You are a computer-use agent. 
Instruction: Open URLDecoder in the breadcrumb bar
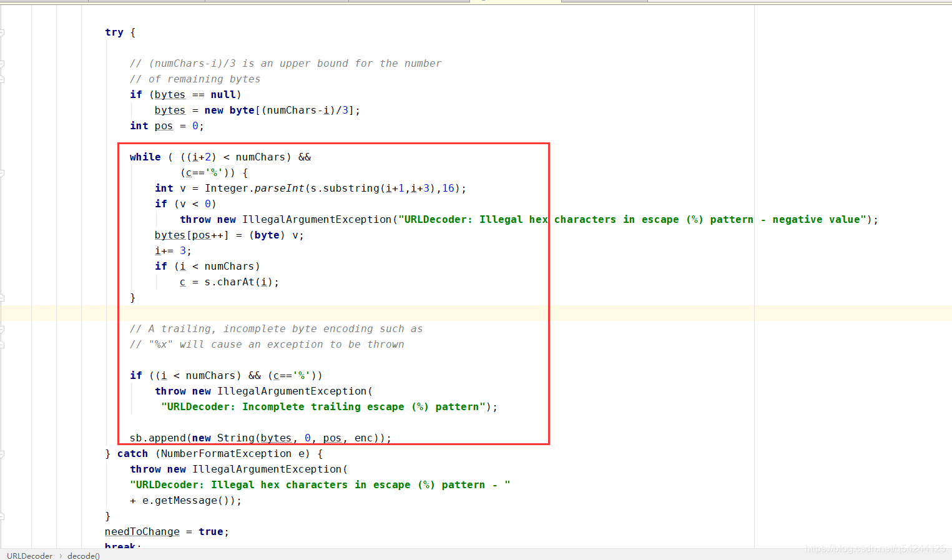coord(29,556)
